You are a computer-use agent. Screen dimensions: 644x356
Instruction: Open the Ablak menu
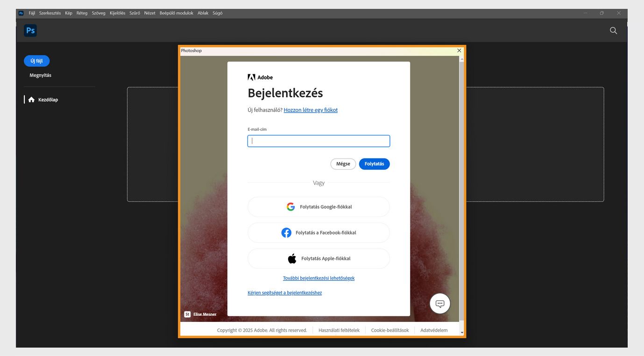pos(203,13)
